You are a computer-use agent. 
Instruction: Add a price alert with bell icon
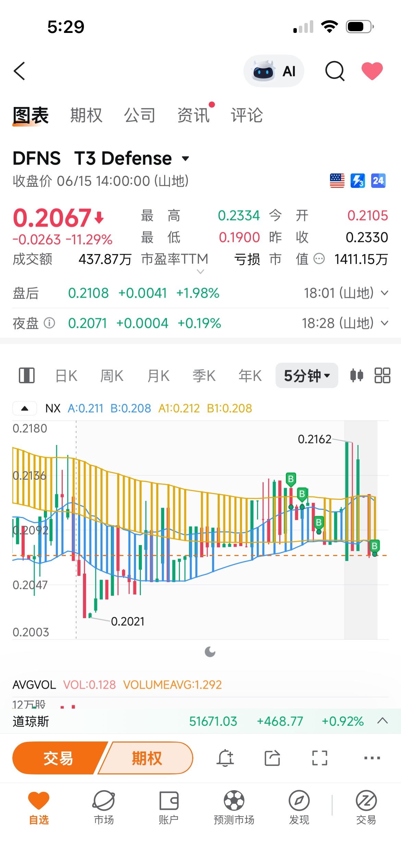pyautogui.click(x=225, y=758)
